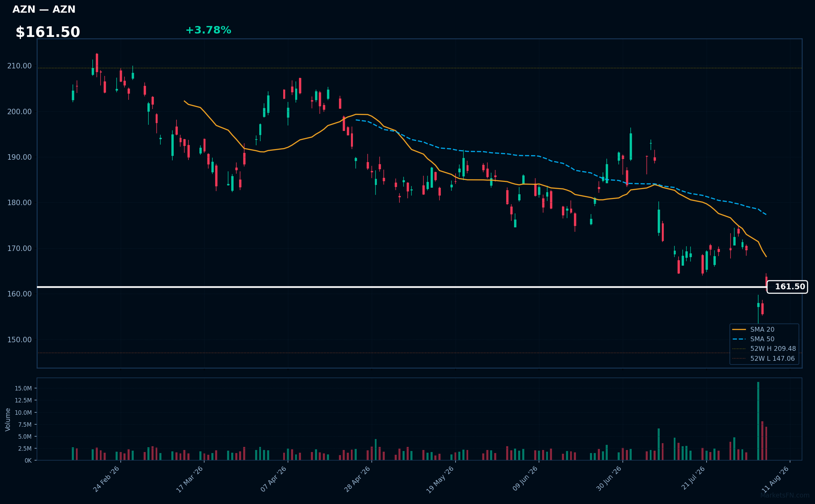This screenshot has height=504, width=815.
Task: Click the "19 May '26" date label
Action: coord(440,480)
